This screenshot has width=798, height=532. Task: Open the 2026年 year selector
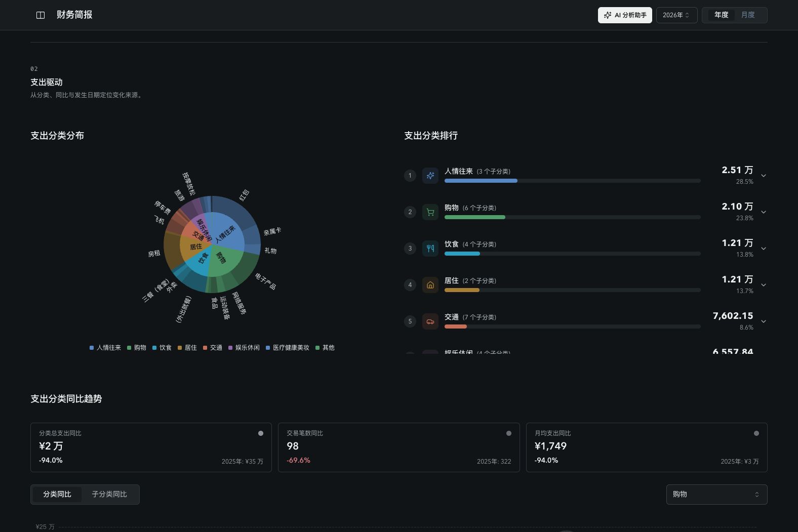pos(676,15)
